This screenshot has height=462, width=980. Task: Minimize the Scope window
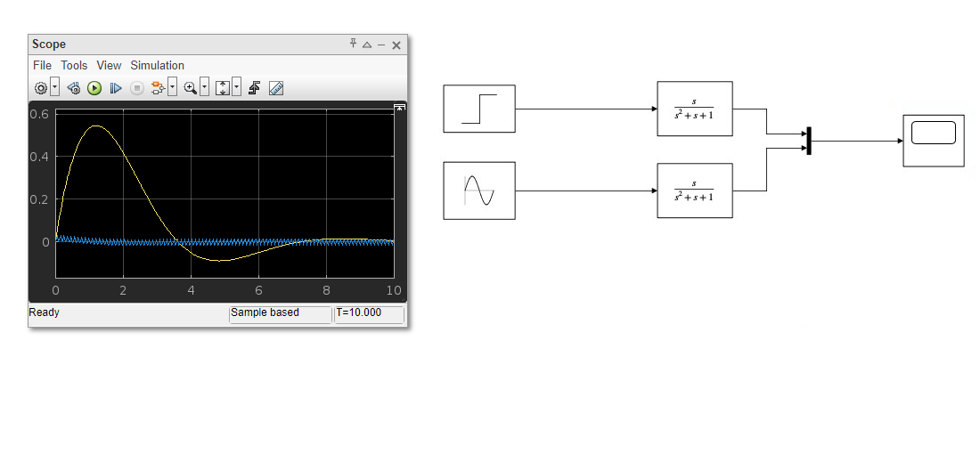pyautogui.click(x=381, y=45)
